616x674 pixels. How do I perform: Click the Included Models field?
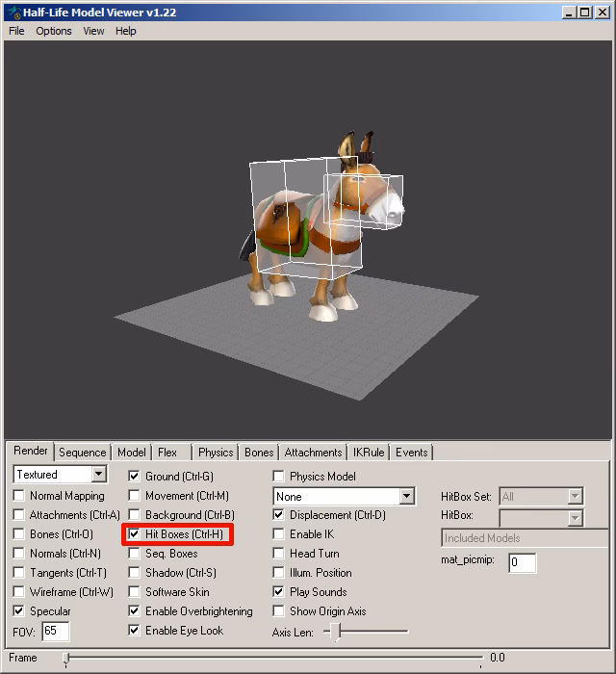coord(525,538)
